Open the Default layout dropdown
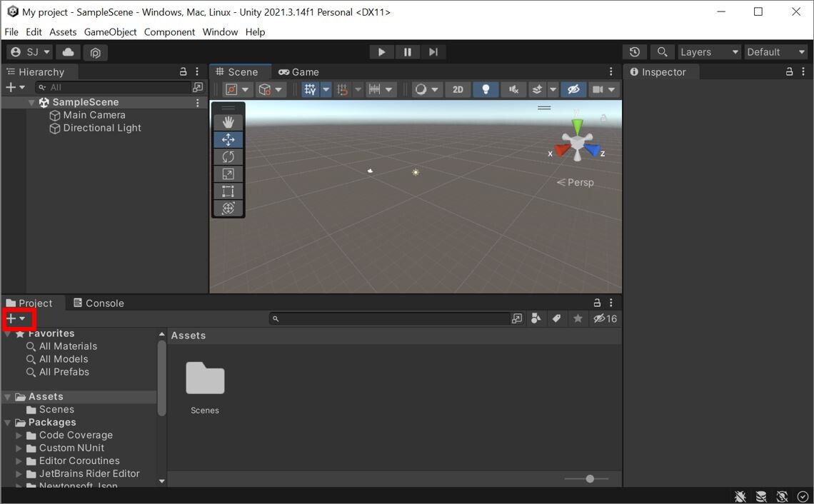Screen dimensions: 814x504 (775, 52)
